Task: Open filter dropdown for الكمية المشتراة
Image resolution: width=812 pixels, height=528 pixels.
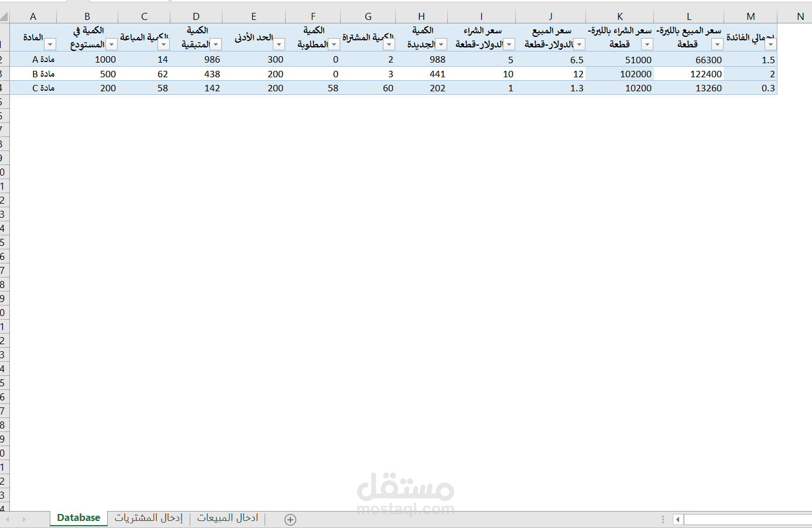Action: pyautogui.click(x=389, y=44)
